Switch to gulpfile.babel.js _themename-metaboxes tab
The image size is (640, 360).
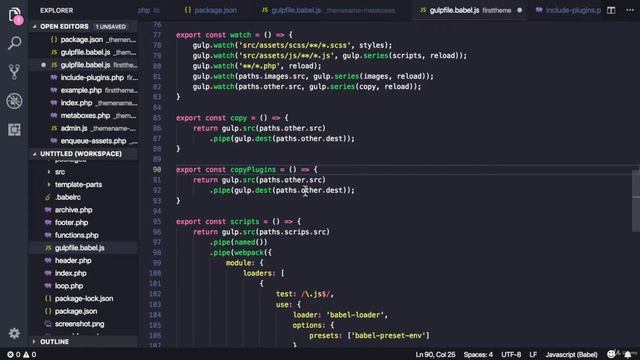[x=329, y=10]
